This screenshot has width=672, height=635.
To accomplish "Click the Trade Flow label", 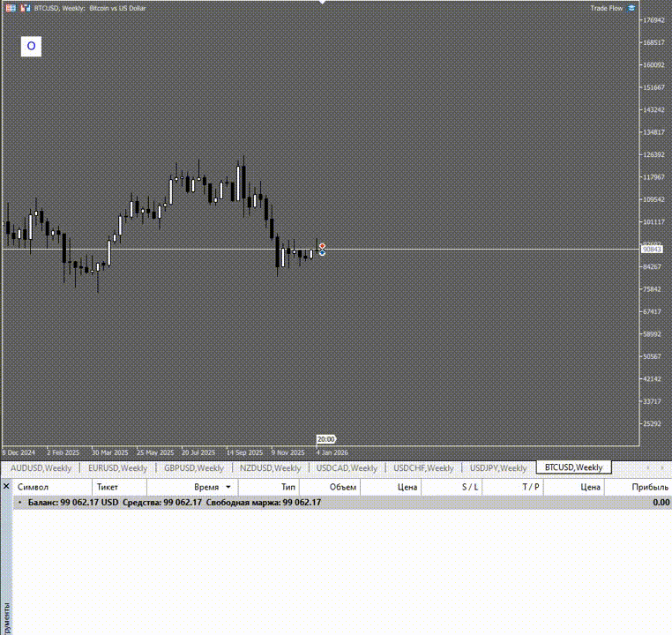I will click(x=607, y=8).
